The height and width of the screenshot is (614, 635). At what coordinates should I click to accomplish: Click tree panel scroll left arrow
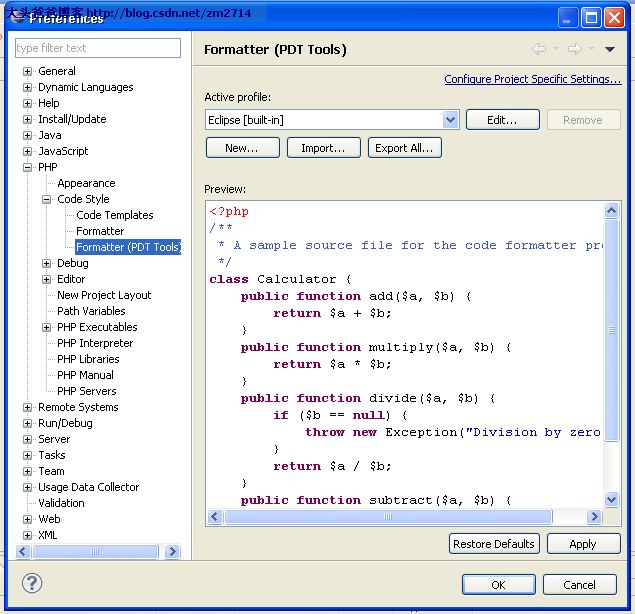click(23, 552)
